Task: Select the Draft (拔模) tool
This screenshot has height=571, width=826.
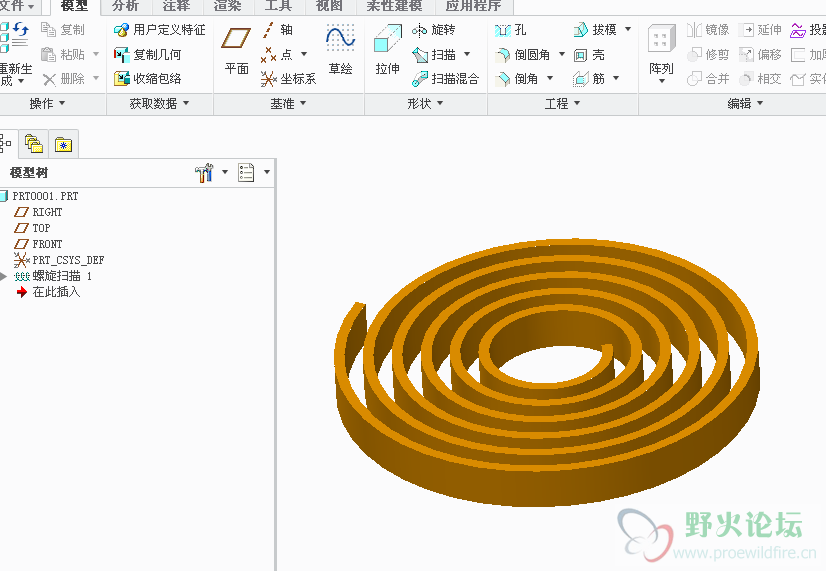Action: click(595, 30)
